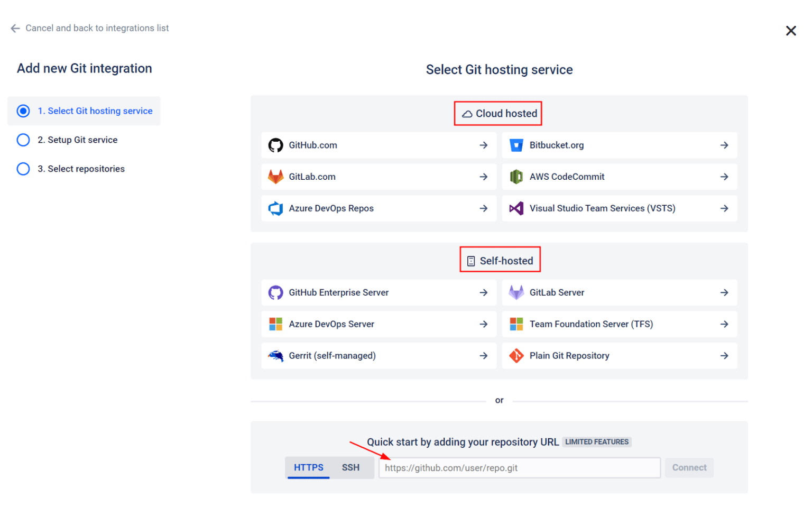Image resolution: width=812 pixels, height=525 pixels.
Task: Click the Gerrit self-managed icon
Action: pyautogui.click(x=275, y=355)
